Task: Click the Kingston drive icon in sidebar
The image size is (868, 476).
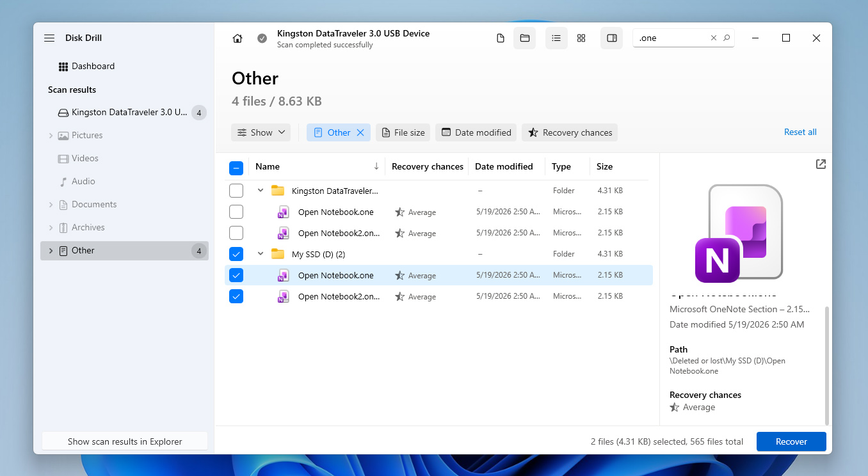Action: click(x=63, y=113)
